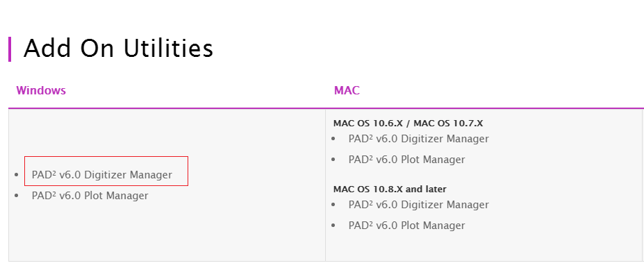Click the purple bar beside Add On Utilities
The width and height of the screenshot is (644, 270).
[x=10, y=49]
